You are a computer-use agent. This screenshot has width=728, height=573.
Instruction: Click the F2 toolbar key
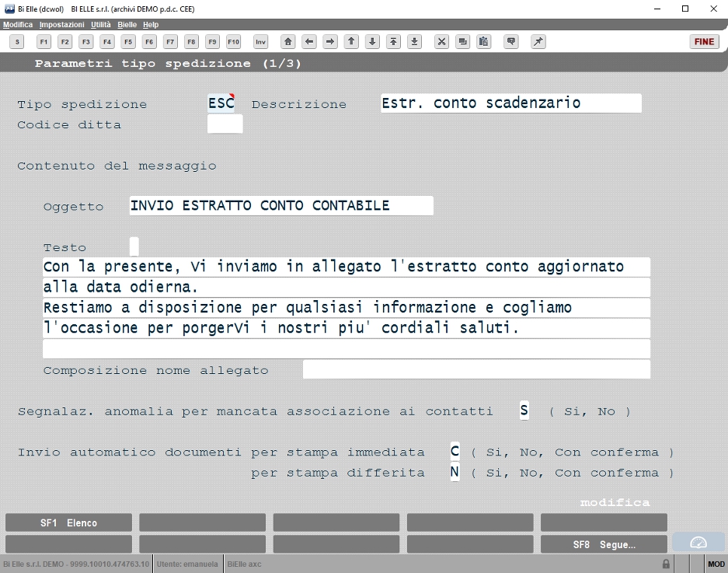pos(65,42)
